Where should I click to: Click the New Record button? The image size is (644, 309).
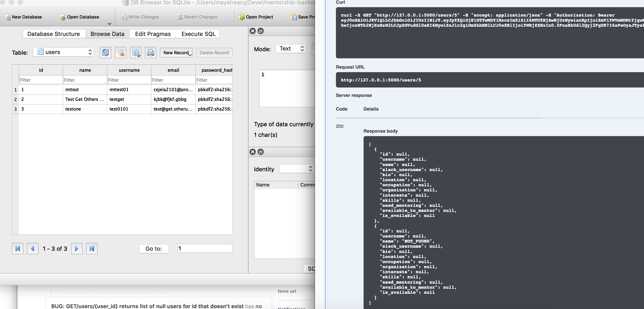(x=176, y=53)
